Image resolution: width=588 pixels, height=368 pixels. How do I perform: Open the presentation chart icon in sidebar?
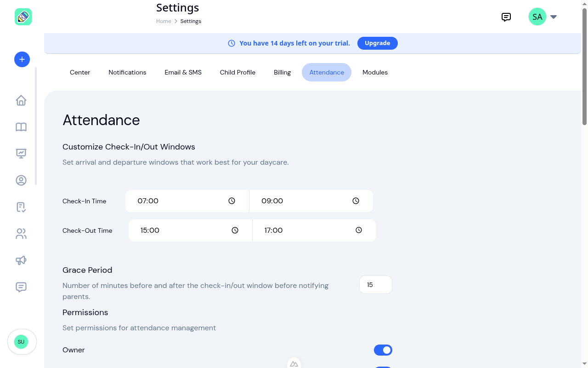21,154
